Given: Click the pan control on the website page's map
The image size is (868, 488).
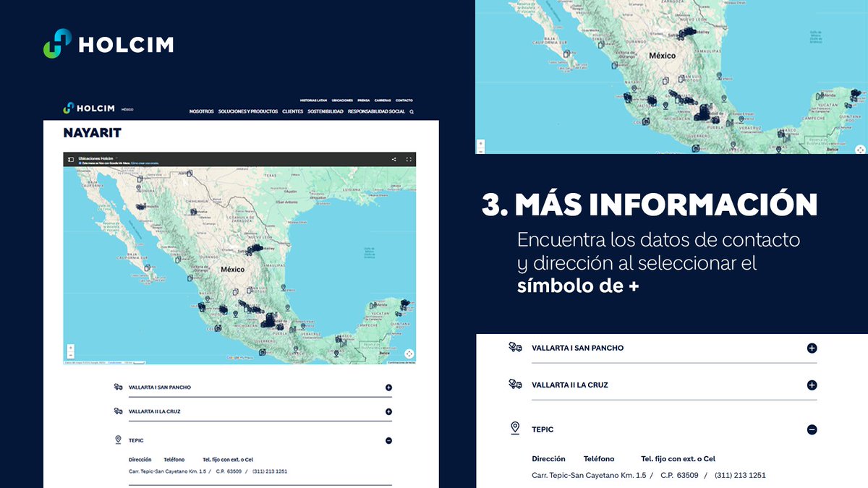Looking at the screenshot, I should coord(409,354).
